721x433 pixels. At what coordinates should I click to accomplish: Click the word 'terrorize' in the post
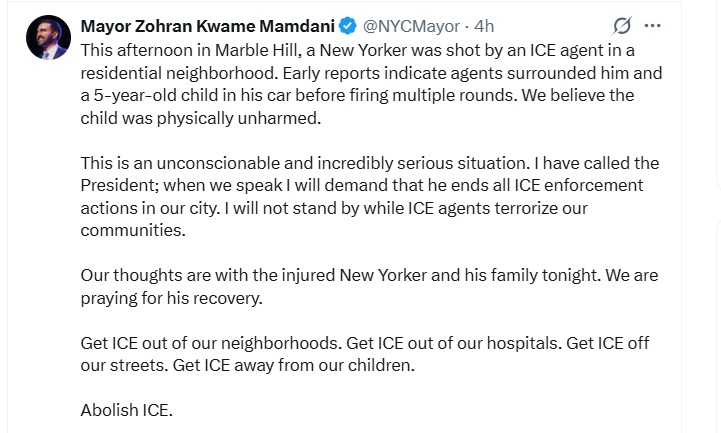pos(526,208)
